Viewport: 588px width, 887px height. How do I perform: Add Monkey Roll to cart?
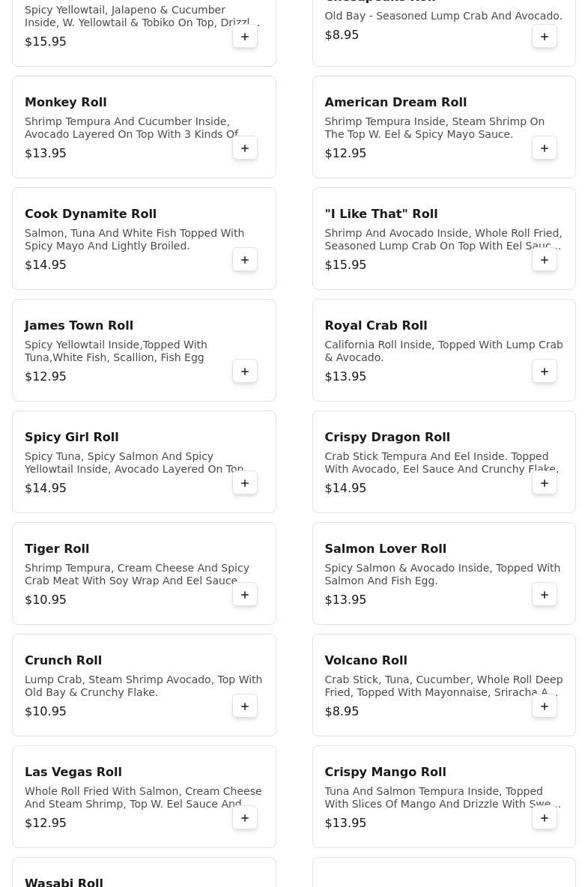tap(245, 148)
